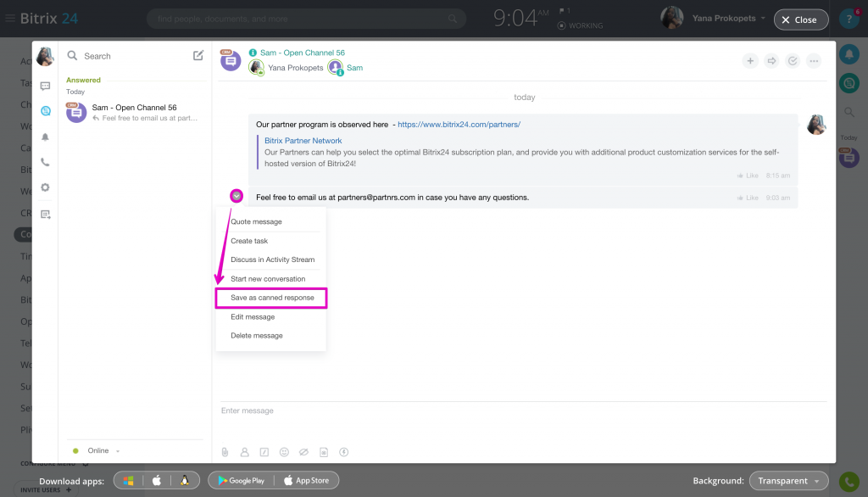Click the INVITE USERS link
Viewport: 868px width, 497px height.
coord(46,490)
